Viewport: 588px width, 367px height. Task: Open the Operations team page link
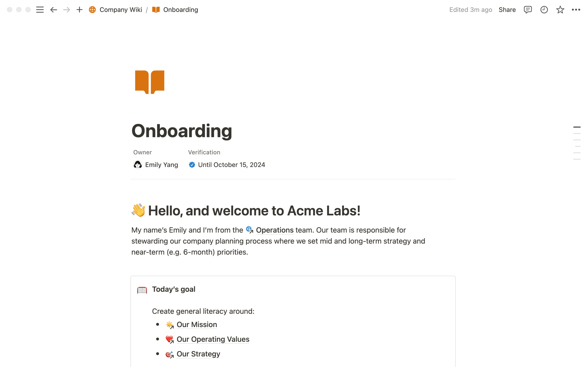point(275,230)
